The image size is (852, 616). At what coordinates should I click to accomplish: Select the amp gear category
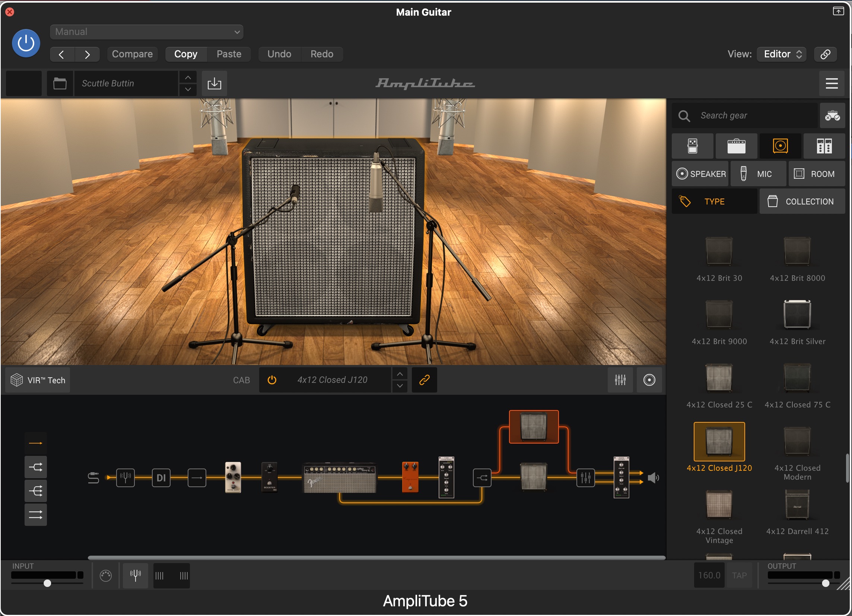(737, 146)
